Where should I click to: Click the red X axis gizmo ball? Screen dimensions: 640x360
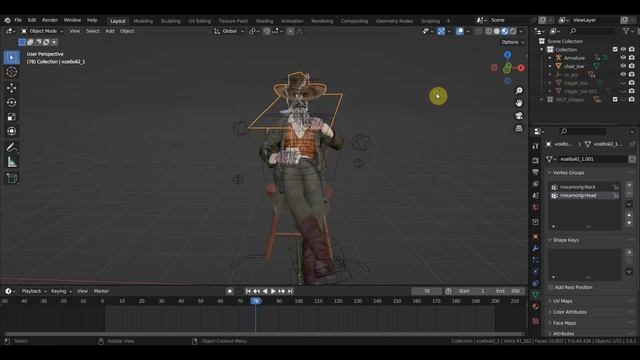click(x=521, y=68)
